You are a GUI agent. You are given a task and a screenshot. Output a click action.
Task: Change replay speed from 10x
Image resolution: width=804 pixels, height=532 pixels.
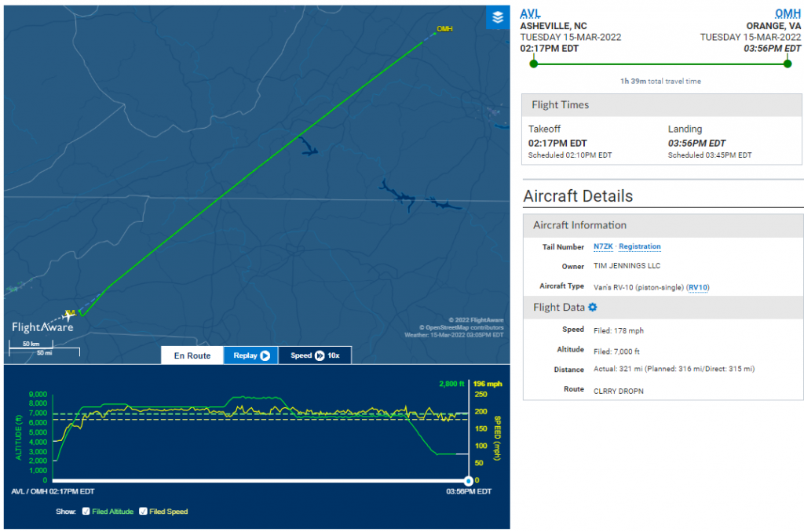coord(333,355)
